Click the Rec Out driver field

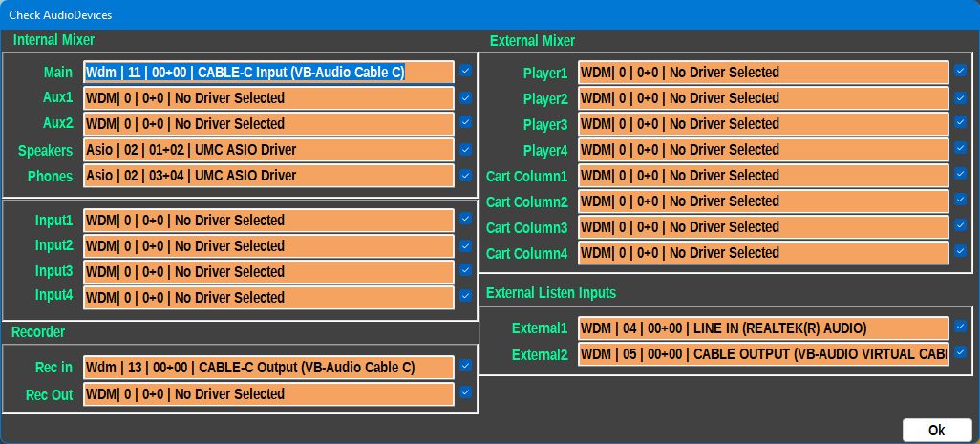pyautogui.click(x=268, y=393)
